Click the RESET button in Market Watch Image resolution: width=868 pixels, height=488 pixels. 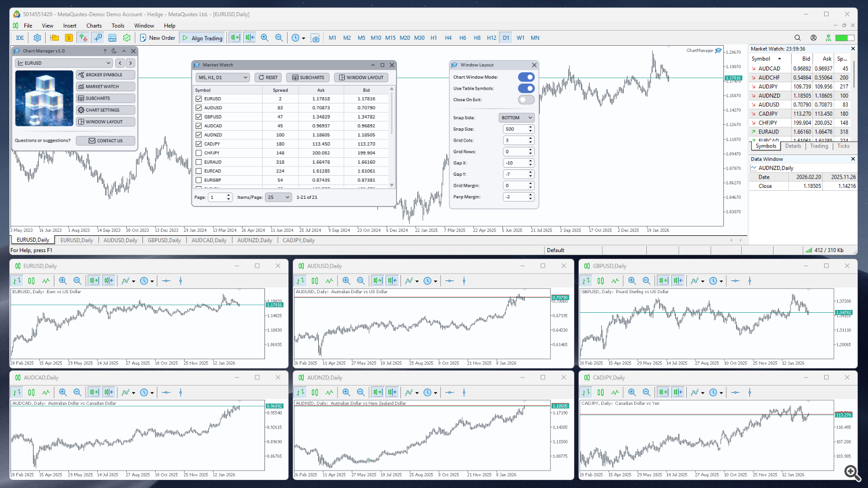268,77
